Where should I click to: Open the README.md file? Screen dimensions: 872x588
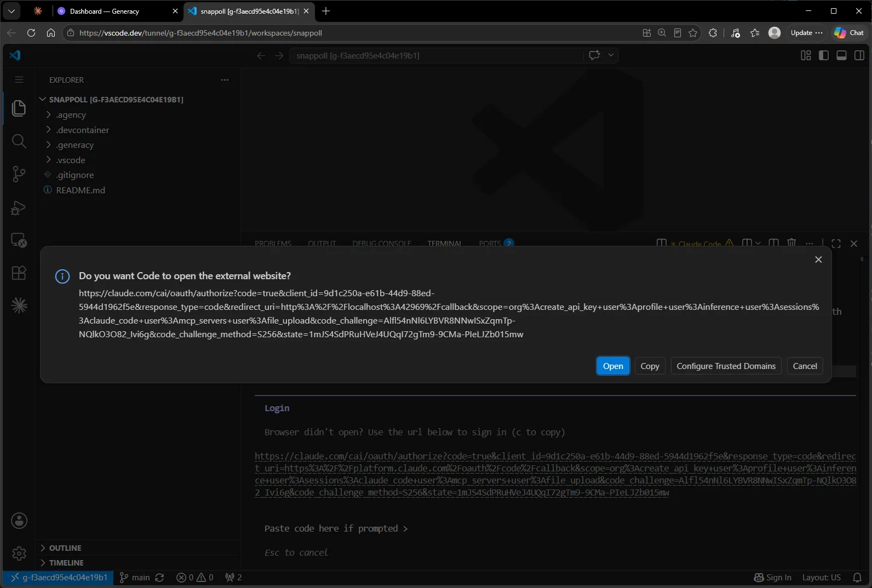[x=81, y=190]
